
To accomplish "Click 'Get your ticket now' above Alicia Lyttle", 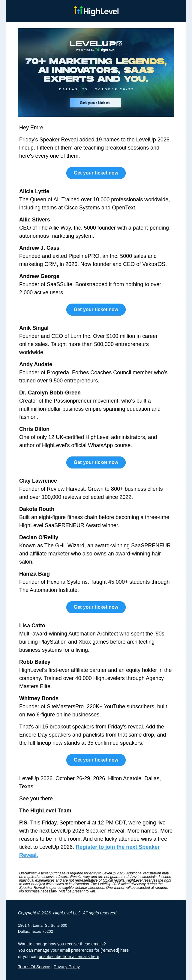I will [96, 173].
